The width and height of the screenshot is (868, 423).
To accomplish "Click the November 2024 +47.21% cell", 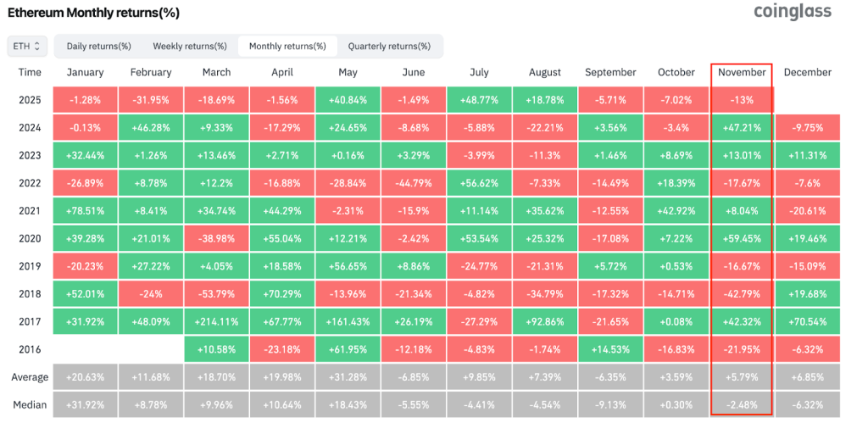I will [742, 128].
